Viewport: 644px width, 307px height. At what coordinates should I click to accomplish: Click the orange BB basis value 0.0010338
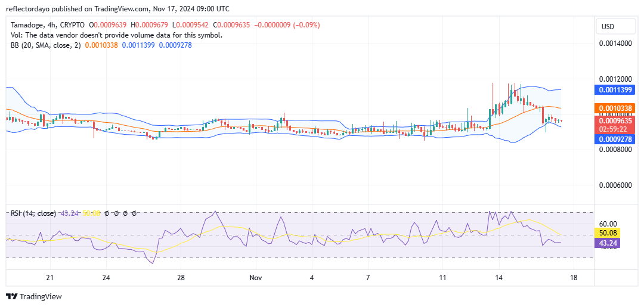pos(101,45)
